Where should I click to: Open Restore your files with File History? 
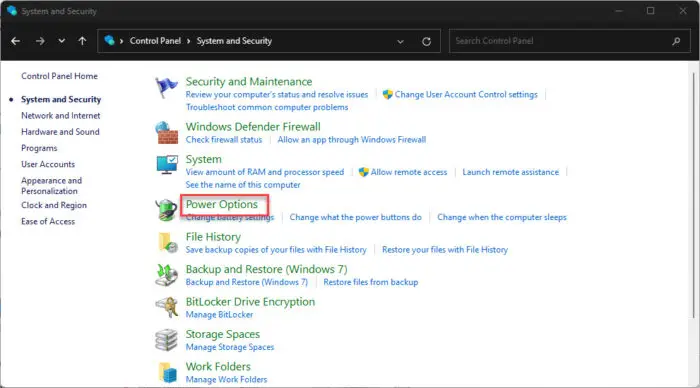[445, 250]
